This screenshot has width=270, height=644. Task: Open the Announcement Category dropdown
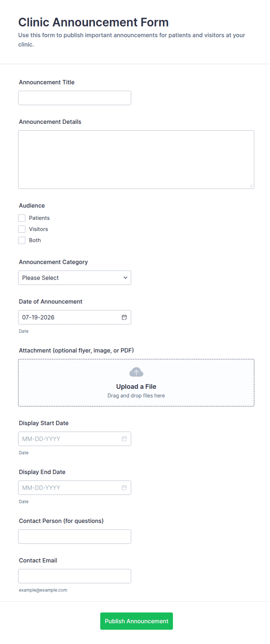point(75,278)
